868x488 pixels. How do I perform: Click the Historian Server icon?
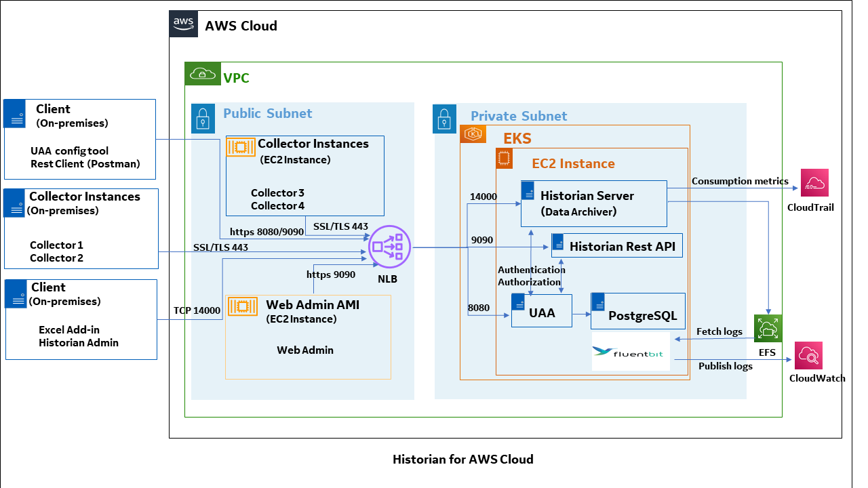(528, 191)
